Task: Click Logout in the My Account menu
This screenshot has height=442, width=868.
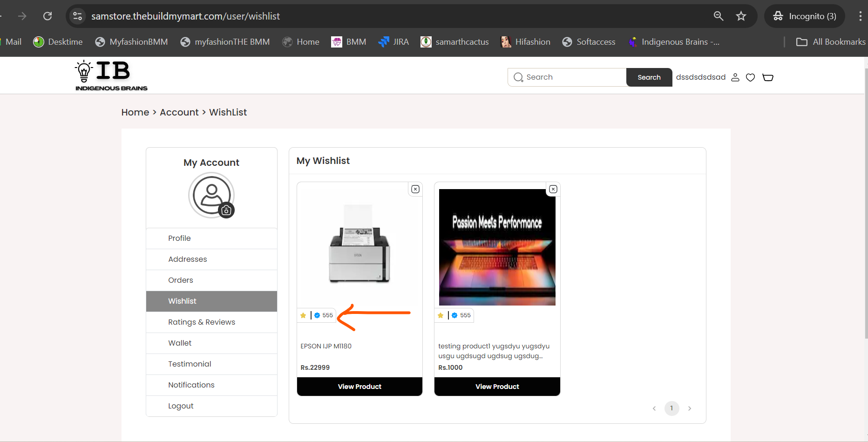Action: pos(211,406)
